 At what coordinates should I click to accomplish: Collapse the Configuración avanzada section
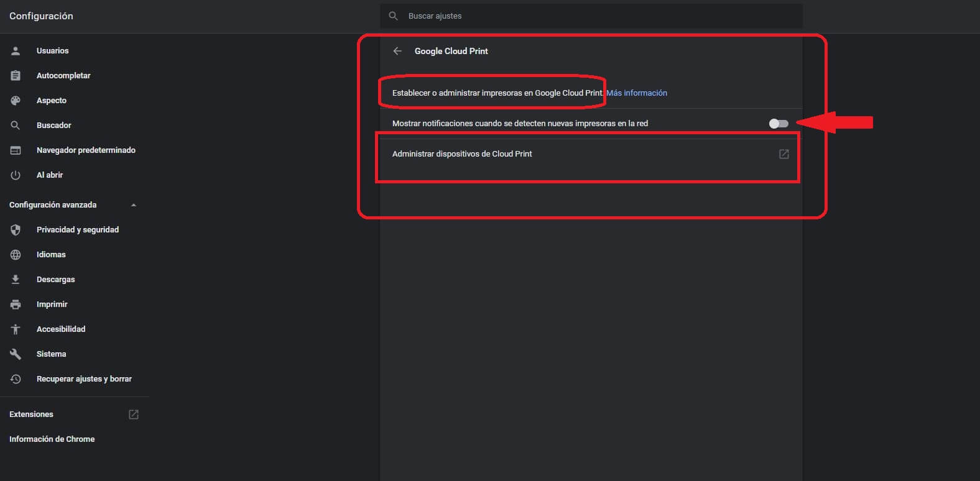[x=133, y=205]
